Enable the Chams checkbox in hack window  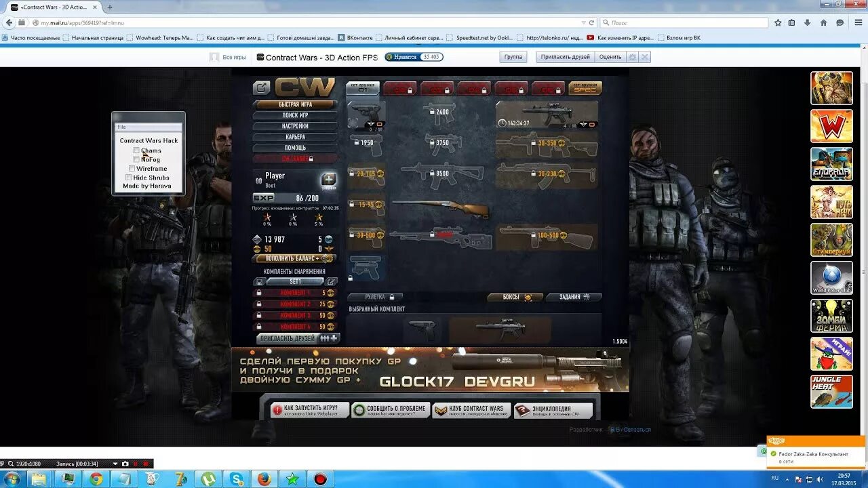136,150
